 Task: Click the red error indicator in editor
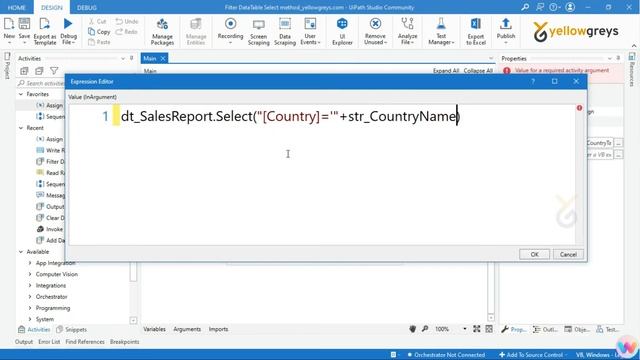click(x=579, y=108)
